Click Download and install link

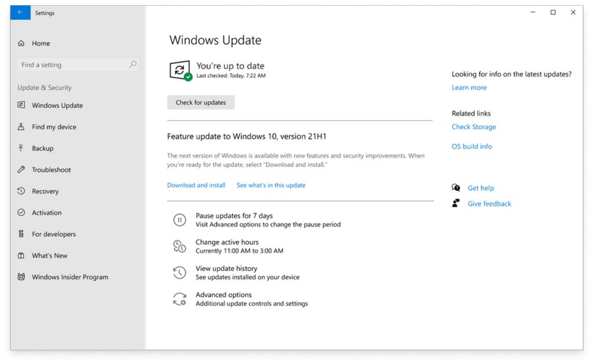point(196,185)
